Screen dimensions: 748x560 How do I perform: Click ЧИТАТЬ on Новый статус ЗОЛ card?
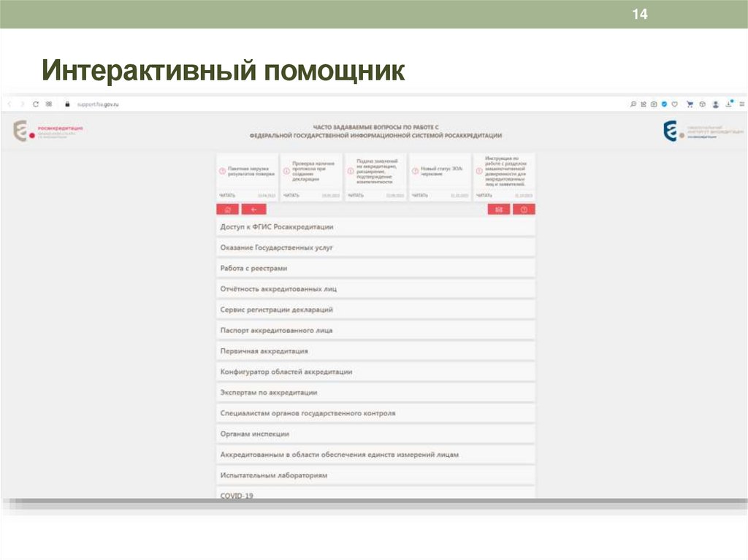(x=421, y=196)
